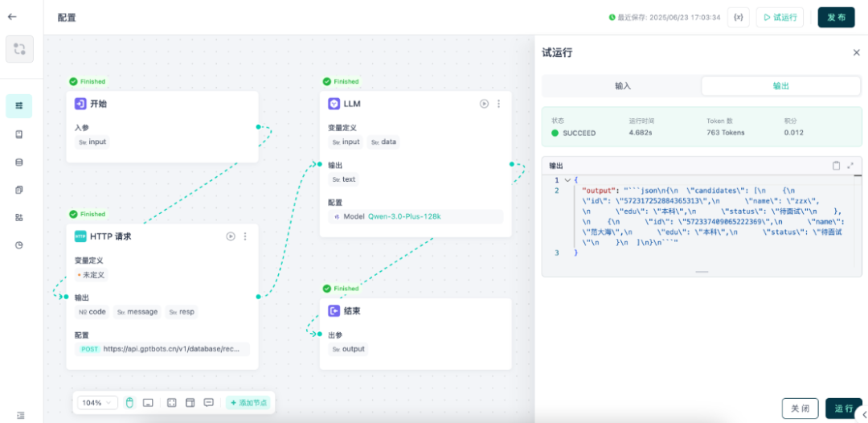
Task: Click the message output tag
Action: click(x=137, y=312)
